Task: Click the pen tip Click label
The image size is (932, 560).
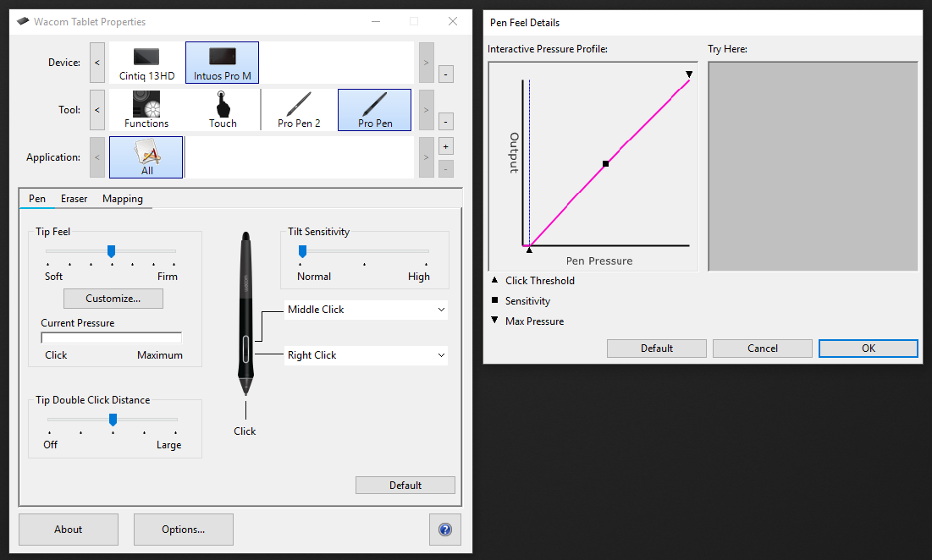Action: pos(245,431)
